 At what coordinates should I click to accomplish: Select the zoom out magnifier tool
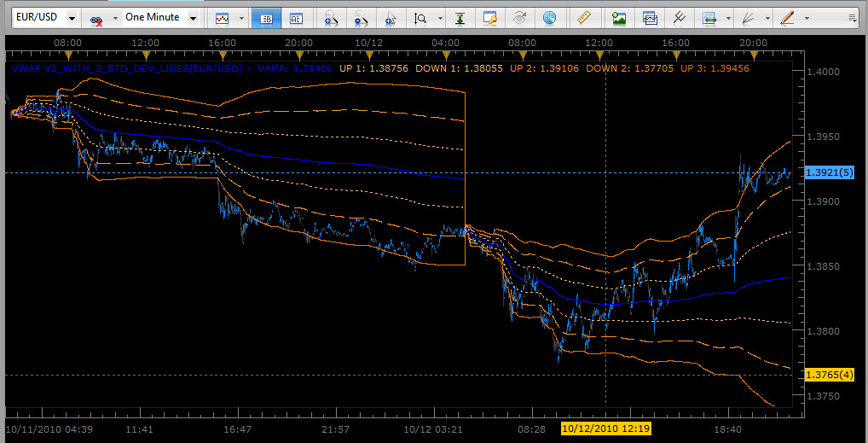pos(361,19)
